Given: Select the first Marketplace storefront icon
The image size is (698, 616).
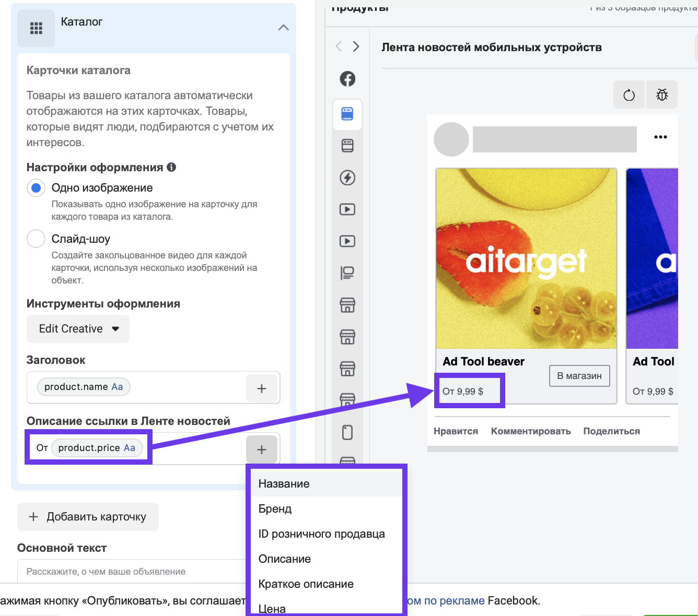Looking at the screenshot, I should pos(347,305).
